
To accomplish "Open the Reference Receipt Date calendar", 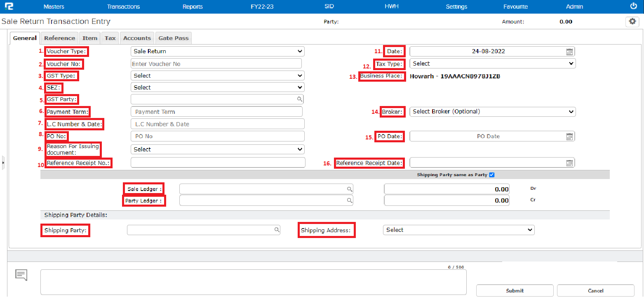I will pos(569,163).
